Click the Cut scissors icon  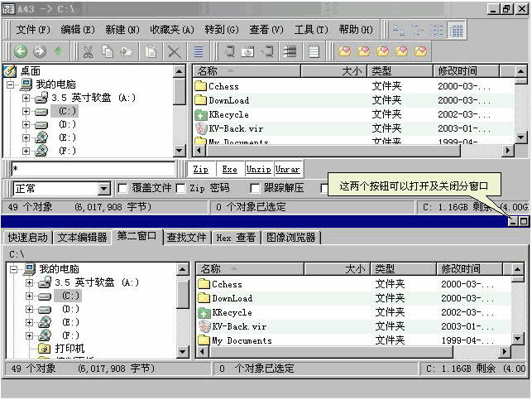88,52
